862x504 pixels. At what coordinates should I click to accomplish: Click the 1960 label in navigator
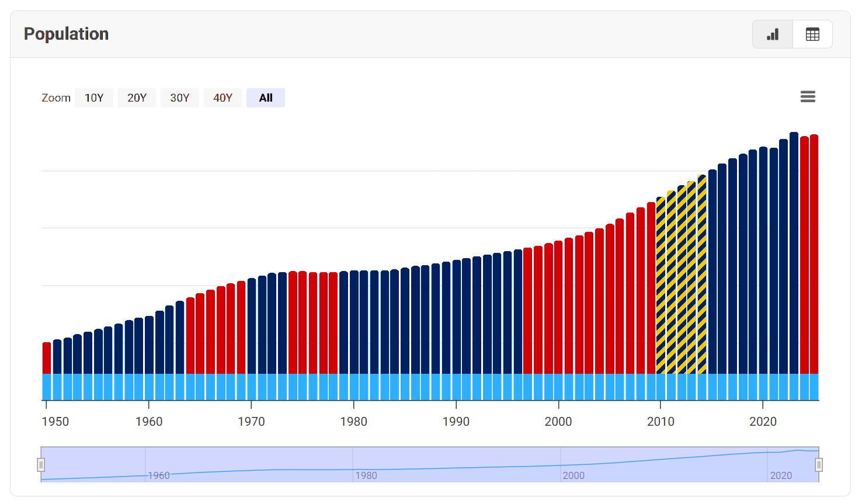coord(159,475)
